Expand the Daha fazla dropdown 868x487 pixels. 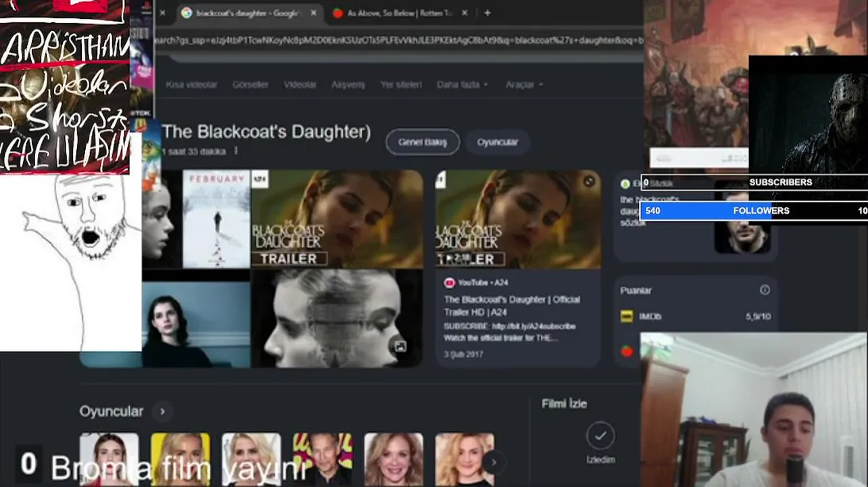click(x=462, y=85)
